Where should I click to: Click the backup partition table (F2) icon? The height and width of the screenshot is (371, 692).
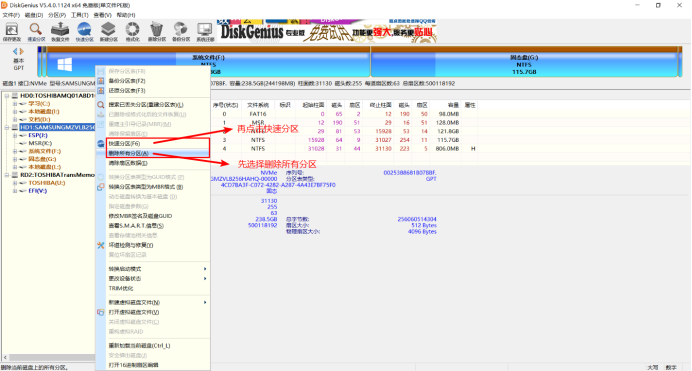pyautogui.click(x=101, y=81)
